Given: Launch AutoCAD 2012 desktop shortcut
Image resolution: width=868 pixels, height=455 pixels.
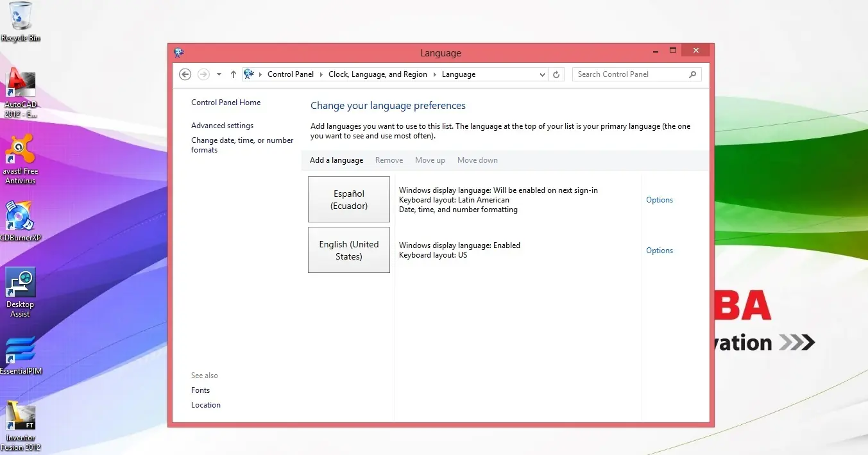Looking at the screenshot, I should (x=21, y=94).
